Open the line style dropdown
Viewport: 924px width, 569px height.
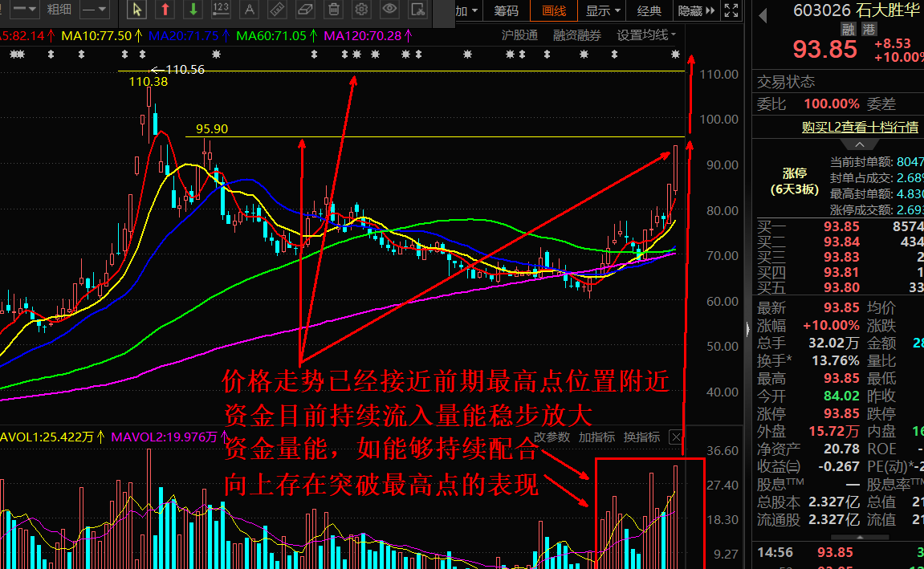pyautogui.click(x=25, y=10)
